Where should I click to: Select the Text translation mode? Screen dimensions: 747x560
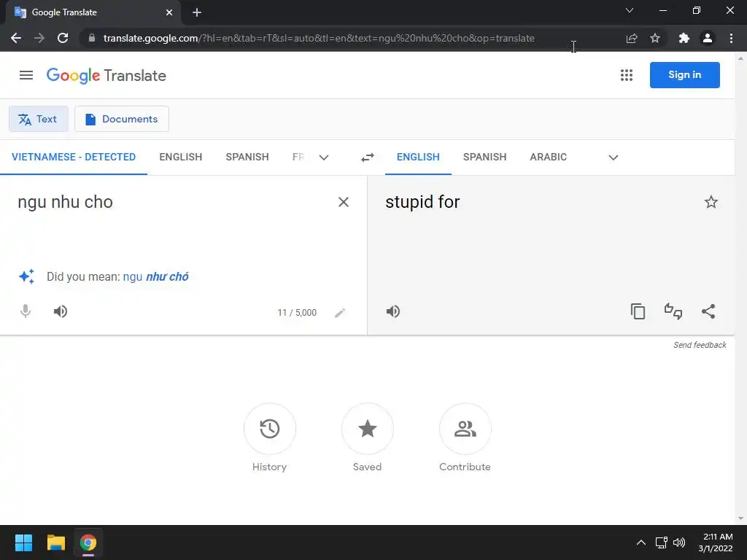click(x=39, y=119)
